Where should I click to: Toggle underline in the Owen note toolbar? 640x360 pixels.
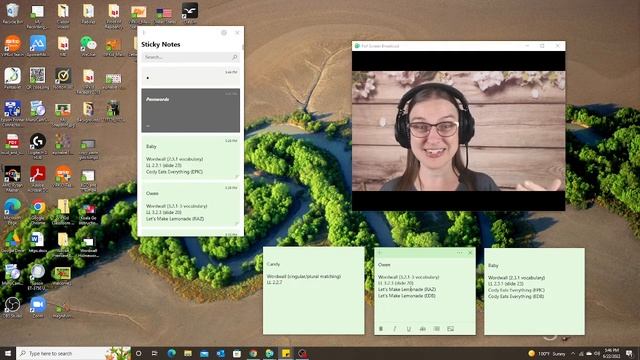tap(409, 329)
